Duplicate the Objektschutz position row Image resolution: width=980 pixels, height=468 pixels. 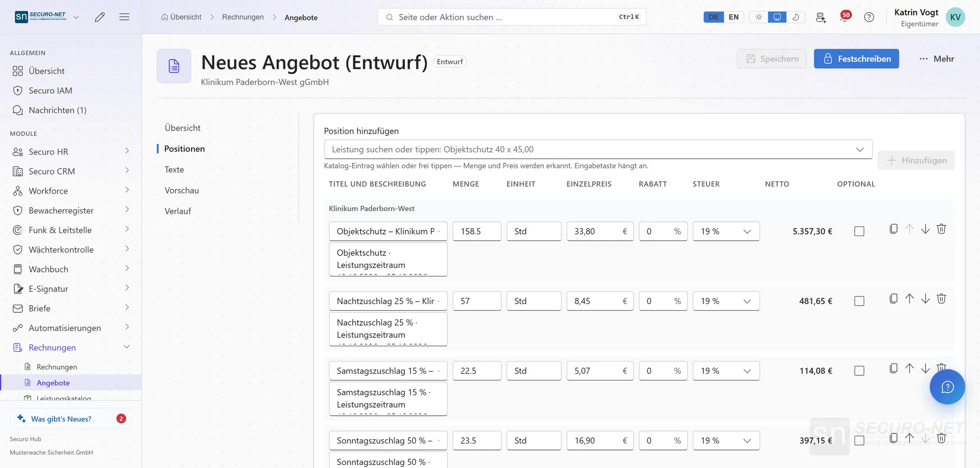tap(893, 229)
